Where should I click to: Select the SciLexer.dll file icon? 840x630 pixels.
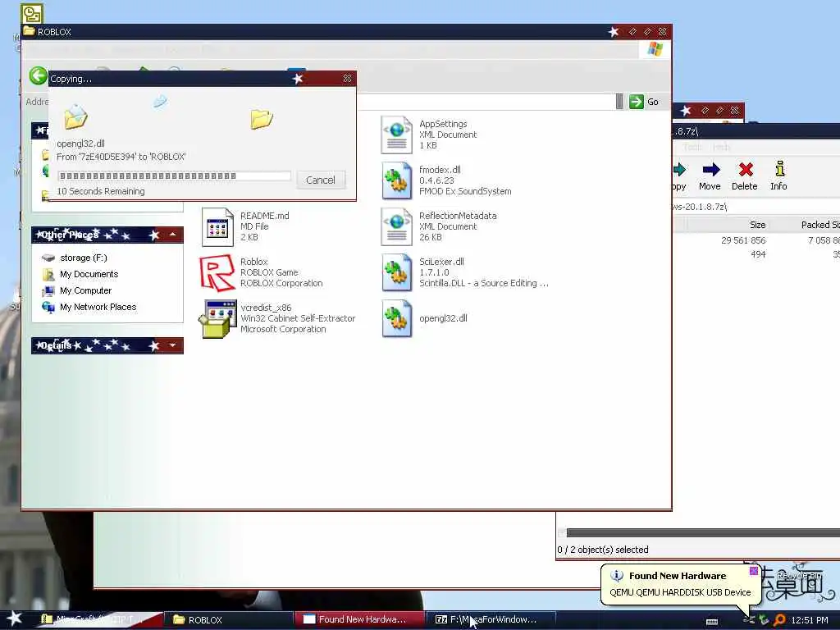pos(396,272)
